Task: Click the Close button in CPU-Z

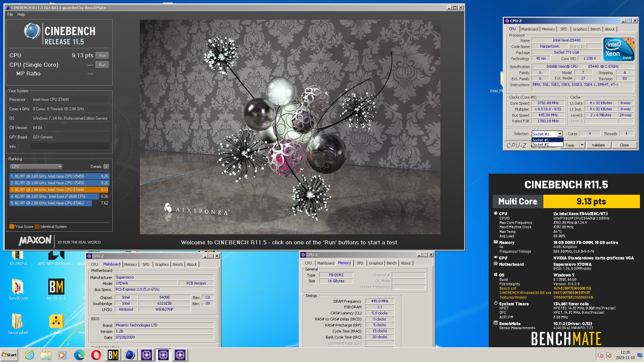Action: (x=624, y=145)
